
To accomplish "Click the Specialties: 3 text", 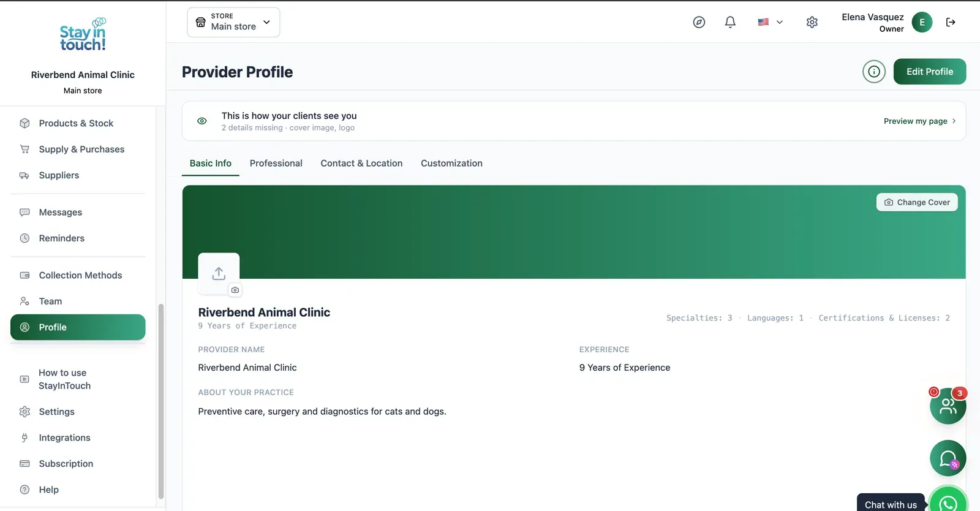I will [699, 318].
